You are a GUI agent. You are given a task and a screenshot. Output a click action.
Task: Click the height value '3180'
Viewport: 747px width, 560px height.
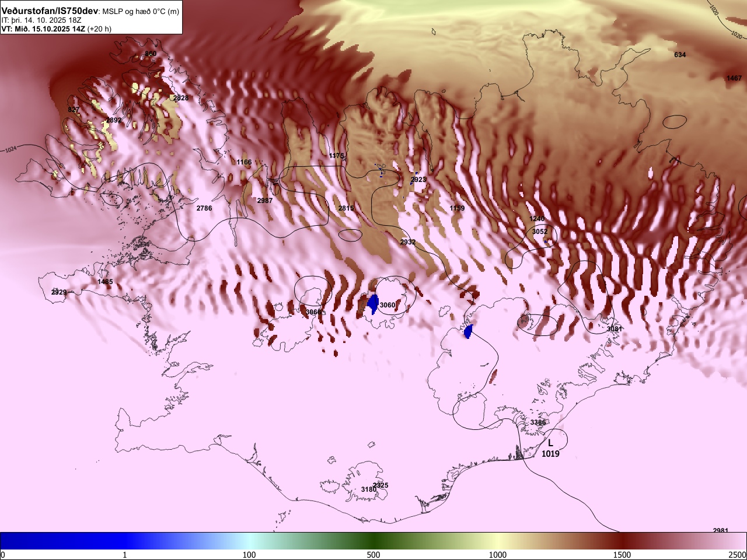point(368,489)
